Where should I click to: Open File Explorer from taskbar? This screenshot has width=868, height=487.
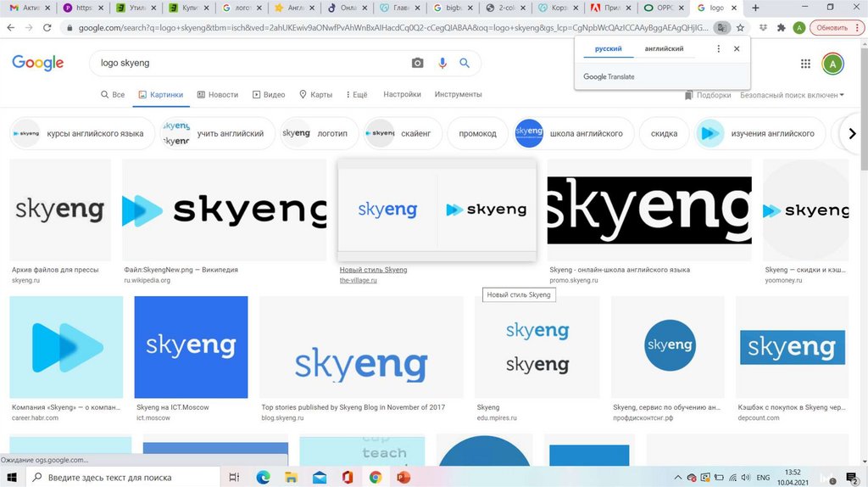[x=292, y=477]
